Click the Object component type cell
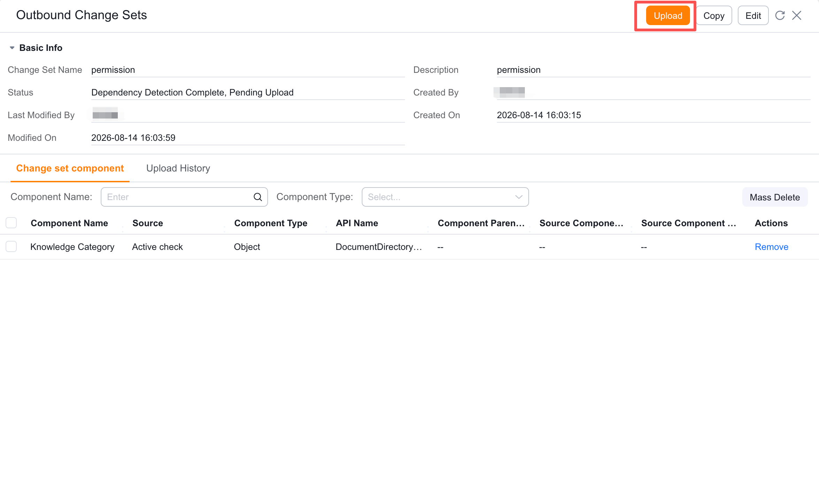819x504 pixels. coord(247,247)
